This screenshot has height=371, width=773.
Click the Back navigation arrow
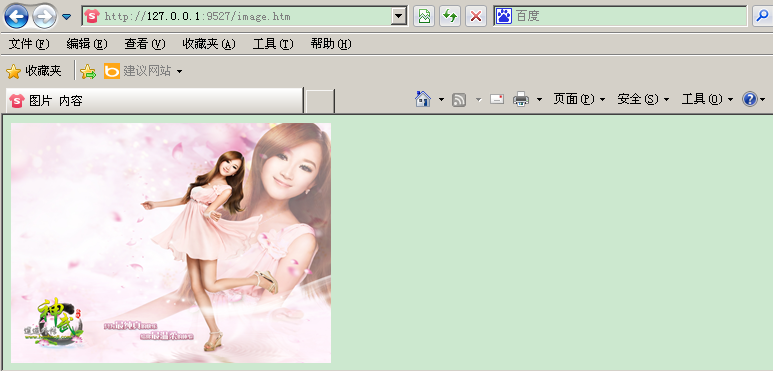coord(16,17)
